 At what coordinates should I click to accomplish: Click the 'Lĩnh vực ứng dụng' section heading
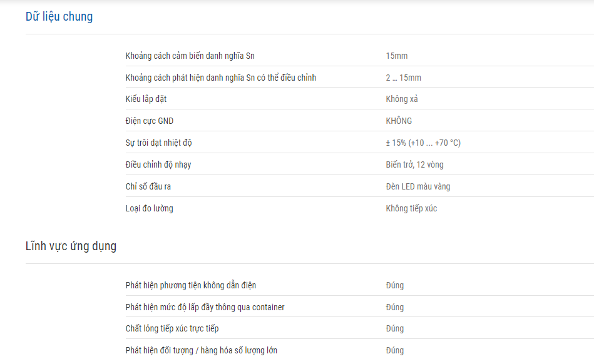[x=71, y=246]
